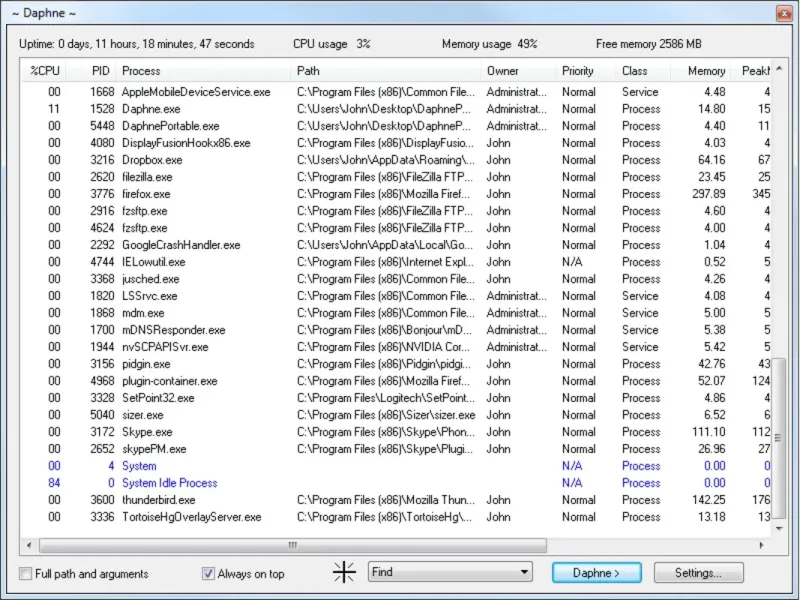The height and width of the screenshot is (600, 800).
Task: Click firefox.exe memory value 297.89
Action: click(709, 194)
